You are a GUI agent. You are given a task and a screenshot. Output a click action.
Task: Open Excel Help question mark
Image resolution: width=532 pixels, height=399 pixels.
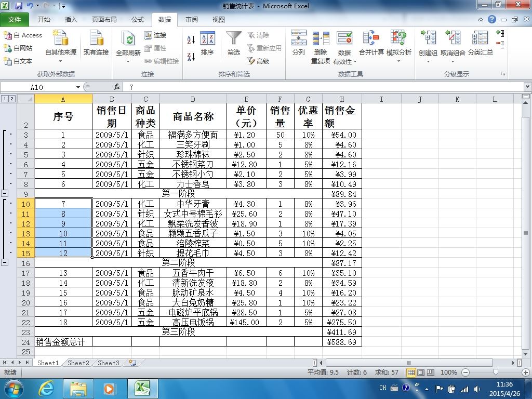click(492, 19)
